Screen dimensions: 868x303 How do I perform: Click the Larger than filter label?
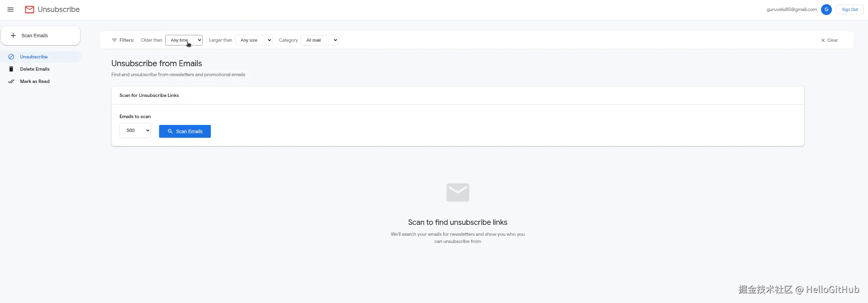pos(221,40)
